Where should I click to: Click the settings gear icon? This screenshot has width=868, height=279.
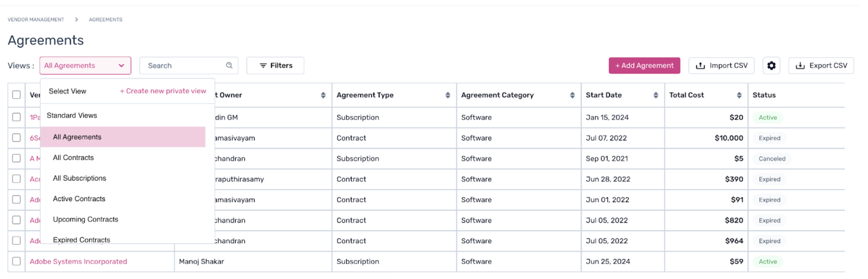pyautogui.click(x=771, y=66)
